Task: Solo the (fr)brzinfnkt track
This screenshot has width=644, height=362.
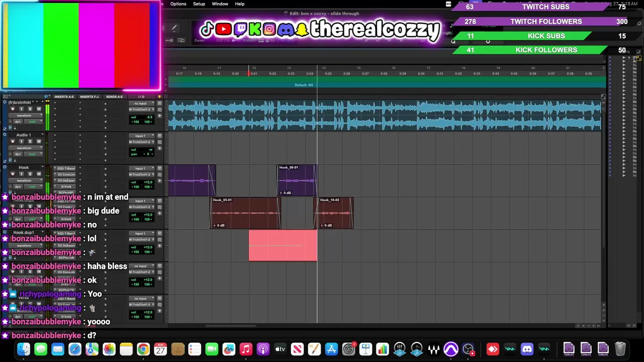Action: [30, 109]
